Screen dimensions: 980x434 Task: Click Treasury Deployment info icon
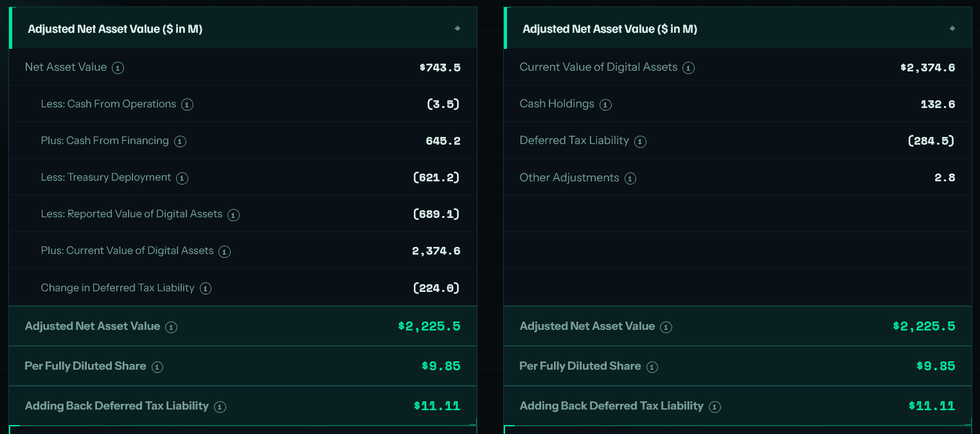point(182,178)
